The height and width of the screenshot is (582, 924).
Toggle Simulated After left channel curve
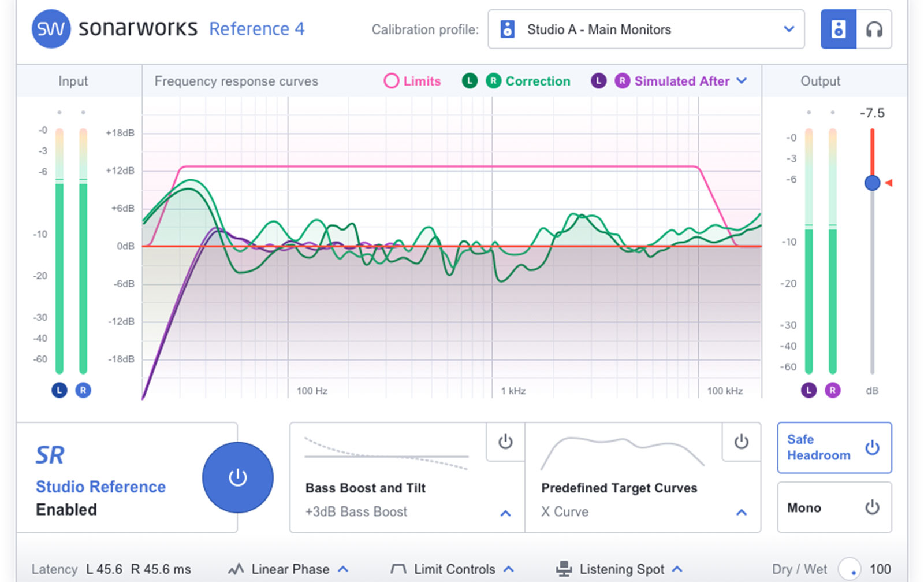tap(598, 81)
